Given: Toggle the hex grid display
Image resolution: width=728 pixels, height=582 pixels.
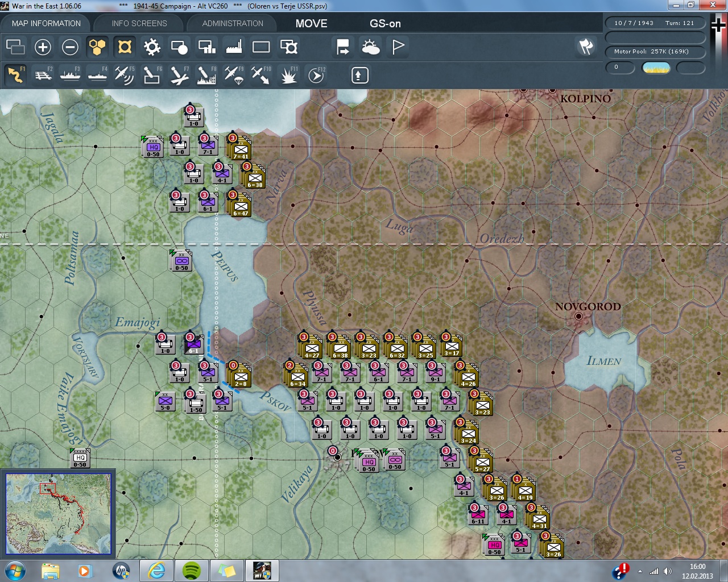Looking at the screenshot, I should point(97,47).
